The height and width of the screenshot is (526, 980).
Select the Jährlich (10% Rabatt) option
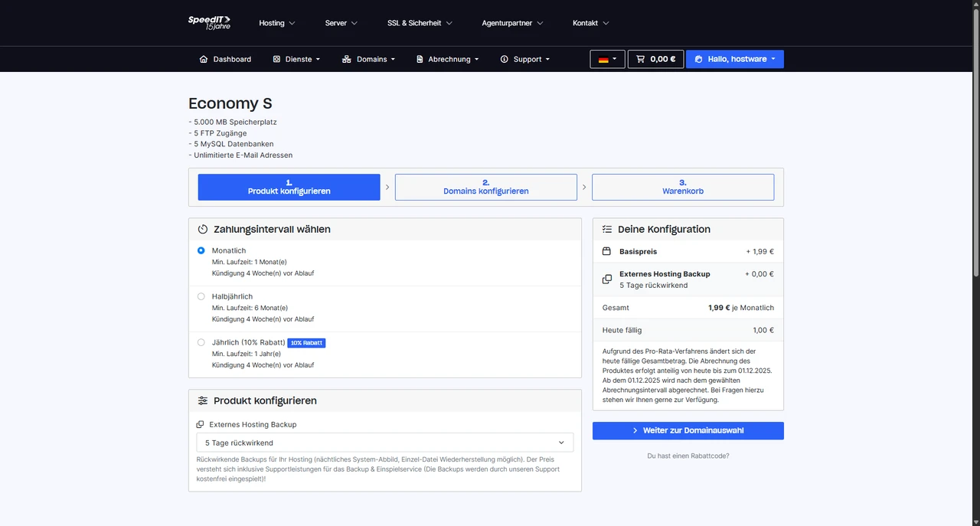tap(201, 342)
